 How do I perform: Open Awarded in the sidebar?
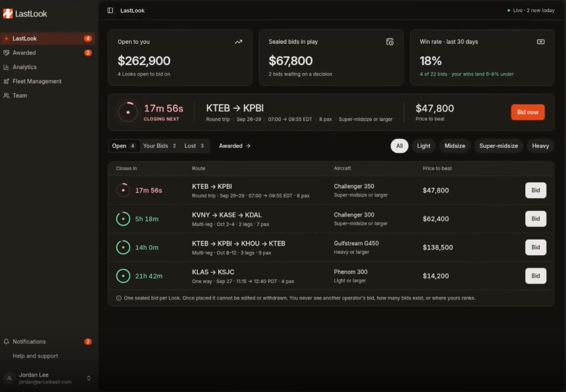47,53
